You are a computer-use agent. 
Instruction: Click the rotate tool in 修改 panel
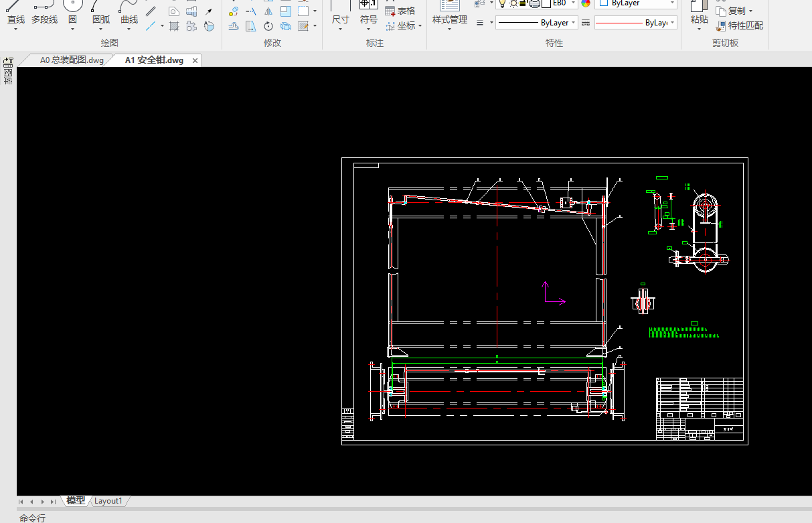pos(268,26)
